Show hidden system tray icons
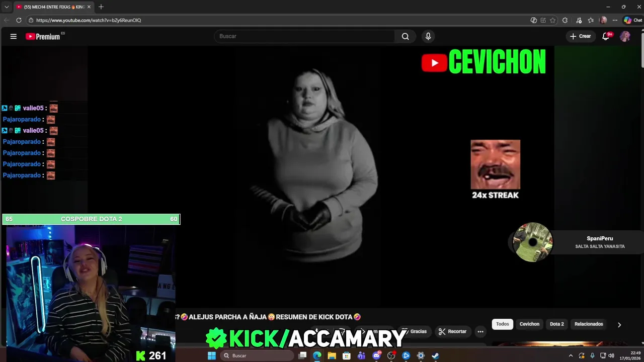This screenshot has width=644, height=362. pos(571,355)
